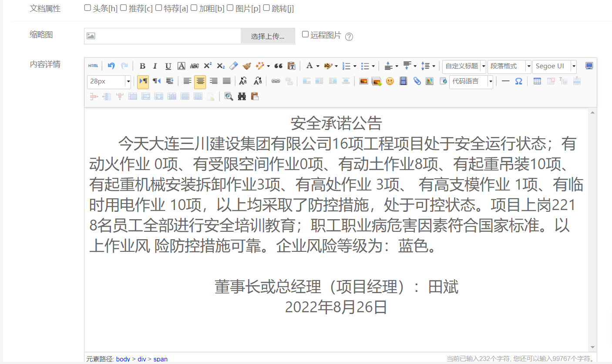This screenshot has width=612, height=364.
Task: Expand the unordered list style arrow
Action: (x=373, y=66)
